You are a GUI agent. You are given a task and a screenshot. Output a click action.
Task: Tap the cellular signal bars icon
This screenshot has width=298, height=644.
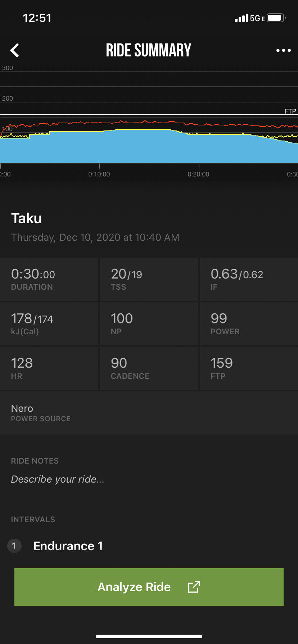[x=241, y=18]
